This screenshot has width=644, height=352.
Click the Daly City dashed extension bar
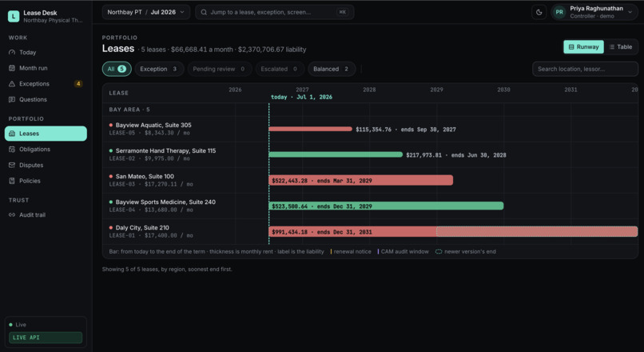(537, 231)
